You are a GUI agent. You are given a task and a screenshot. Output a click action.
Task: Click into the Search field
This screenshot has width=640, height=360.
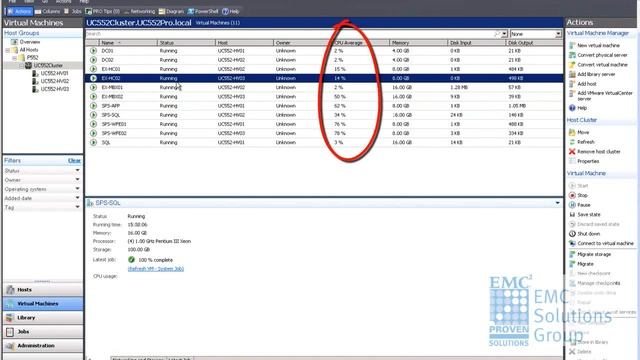pyautogui.click(x=290, y=34)
